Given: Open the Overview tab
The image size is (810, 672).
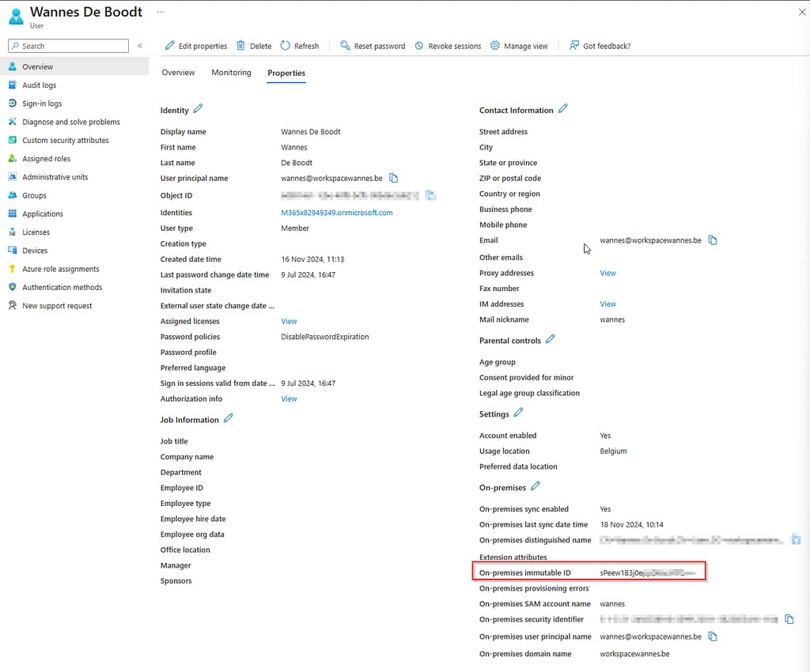Looking at the screenshot, I should [178, 72].
